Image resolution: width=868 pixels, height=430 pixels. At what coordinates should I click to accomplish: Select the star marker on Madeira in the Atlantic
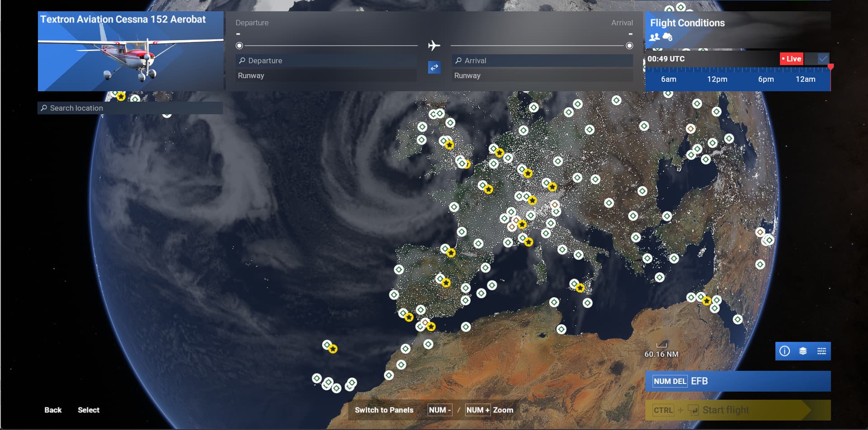click(333, 349)
